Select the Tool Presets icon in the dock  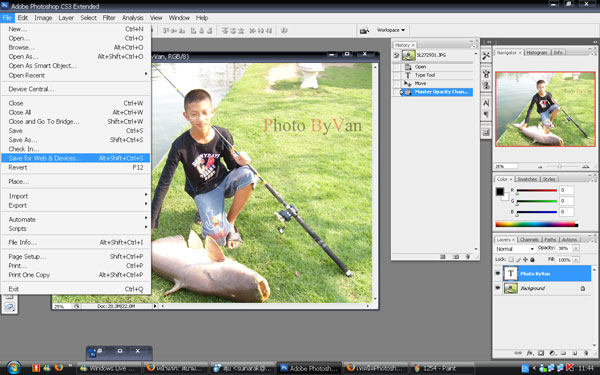click(x=486, y=56)
